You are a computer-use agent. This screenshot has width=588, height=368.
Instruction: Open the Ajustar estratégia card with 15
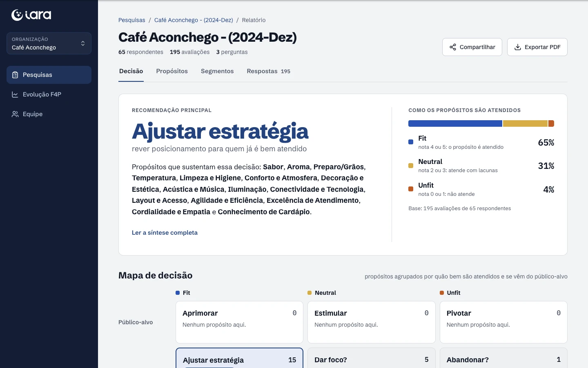[x=239, y=358]
